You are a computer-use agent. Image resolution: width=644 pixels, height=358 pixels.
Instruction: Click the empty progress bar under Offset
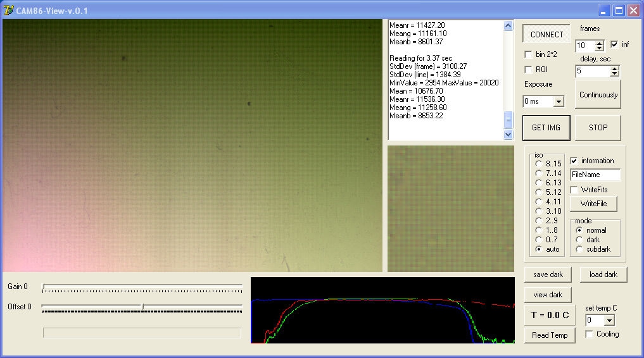(x=142, y=333)
